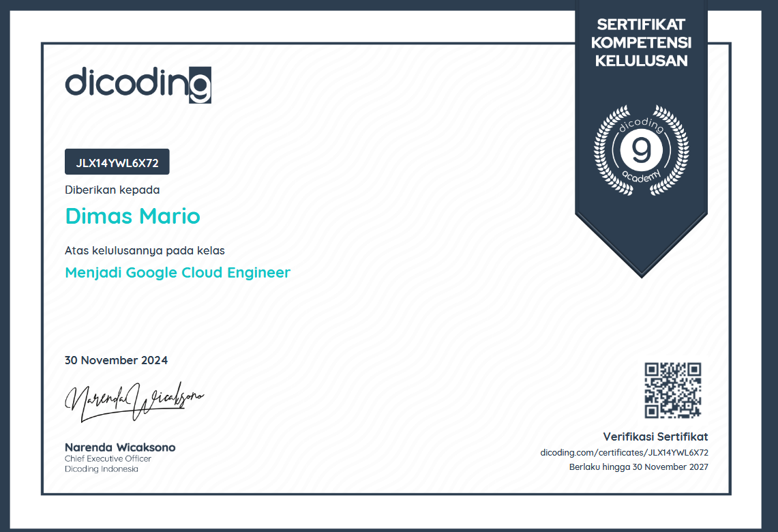Click the certificate seal below the ribbon text
The image size is (778, 532).
(640, 151)
